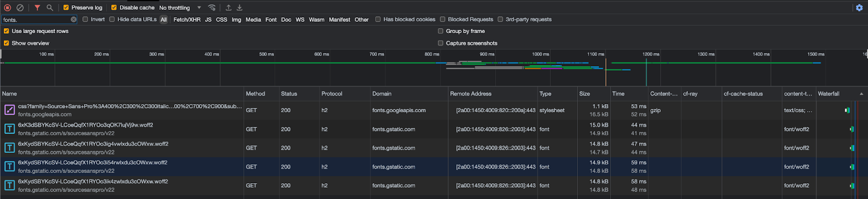The image size is (868, 199).
Task: Clear the network log
Action: tap(20, 8)
